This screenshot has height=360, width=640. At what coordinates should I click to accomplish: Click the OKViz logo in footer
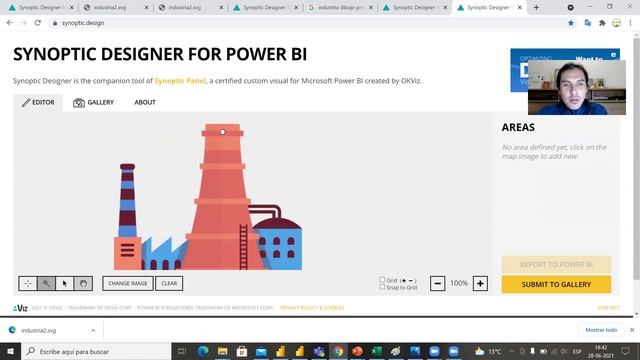tap(20, 308)
